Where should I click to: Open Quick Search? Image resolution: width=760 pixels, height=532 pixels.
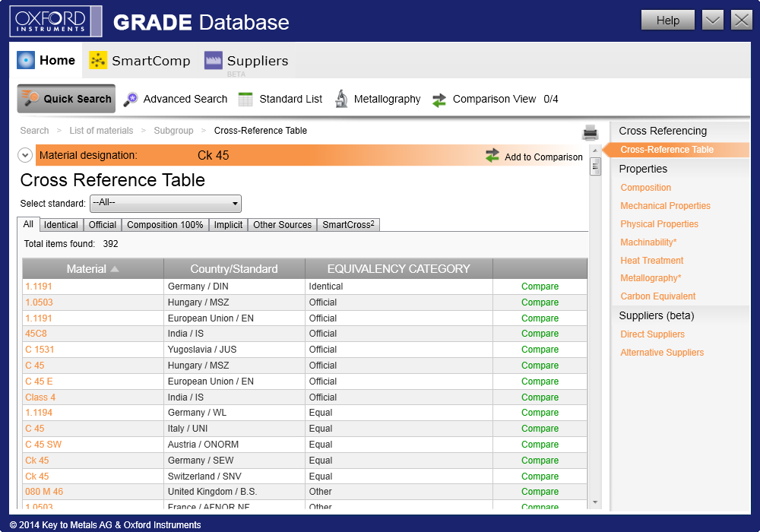click(x=66, y=99)
